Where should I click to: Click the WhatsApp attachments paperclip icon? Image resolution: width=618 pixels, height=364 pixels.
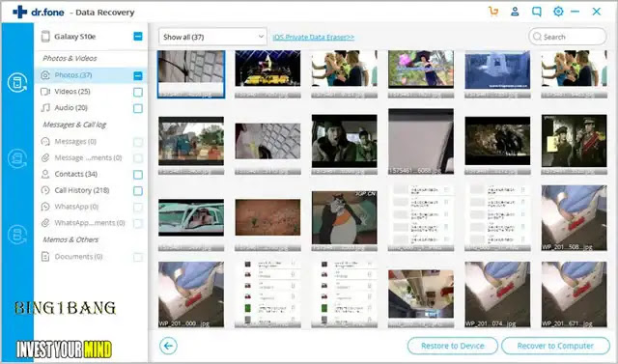[45, 223]
